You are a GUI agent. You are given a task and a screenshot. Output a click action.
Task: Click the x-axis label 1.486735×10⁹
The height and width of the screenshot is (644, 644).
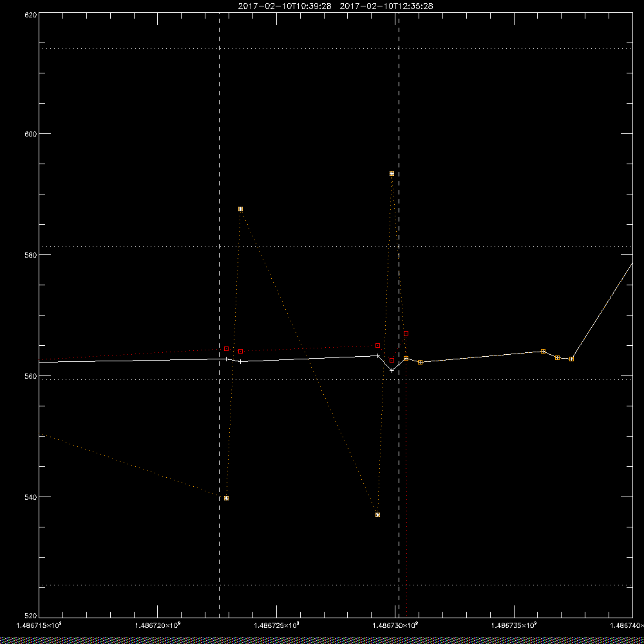[x=514, y=625]
